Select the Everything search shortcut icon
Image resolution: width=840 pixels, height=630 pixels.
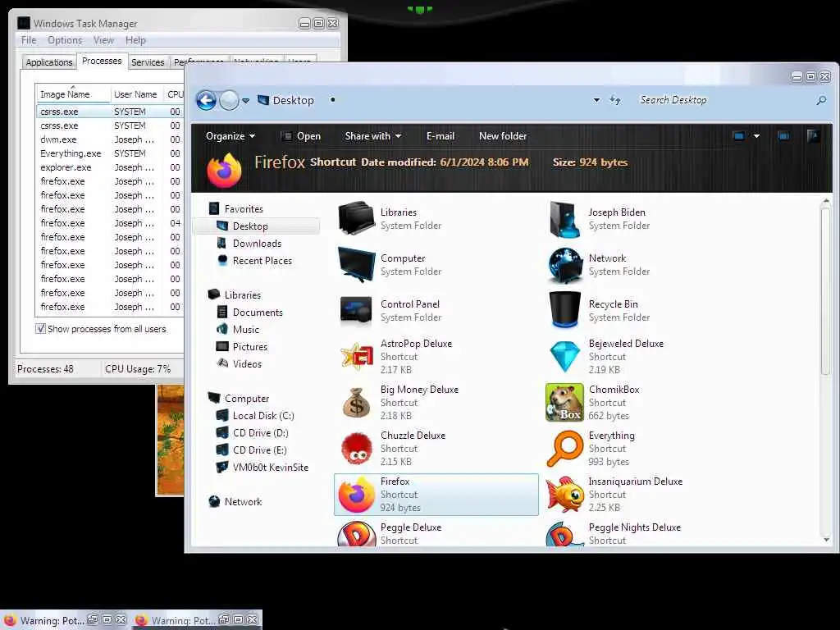tap(564, 449)
